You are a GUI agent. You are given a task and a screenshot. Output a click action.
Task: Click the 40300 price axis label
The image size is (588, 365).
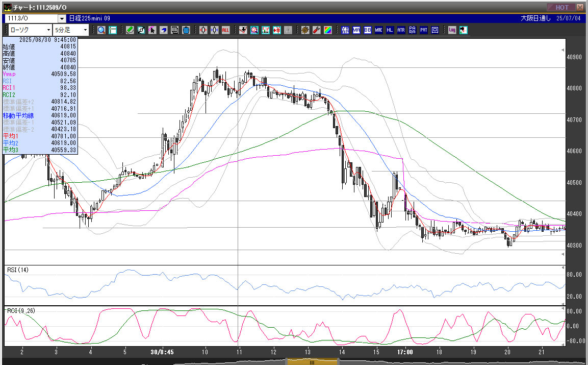(x=575, y=245)
